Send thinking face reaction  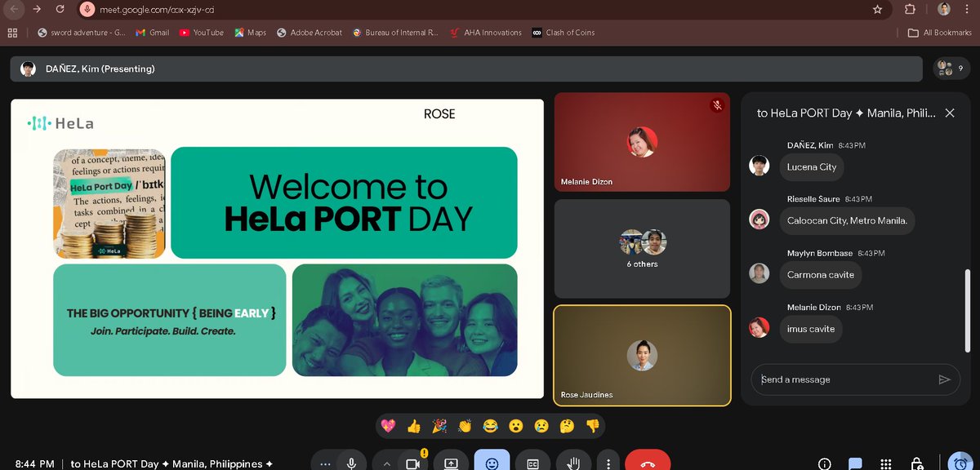(566, 425)
